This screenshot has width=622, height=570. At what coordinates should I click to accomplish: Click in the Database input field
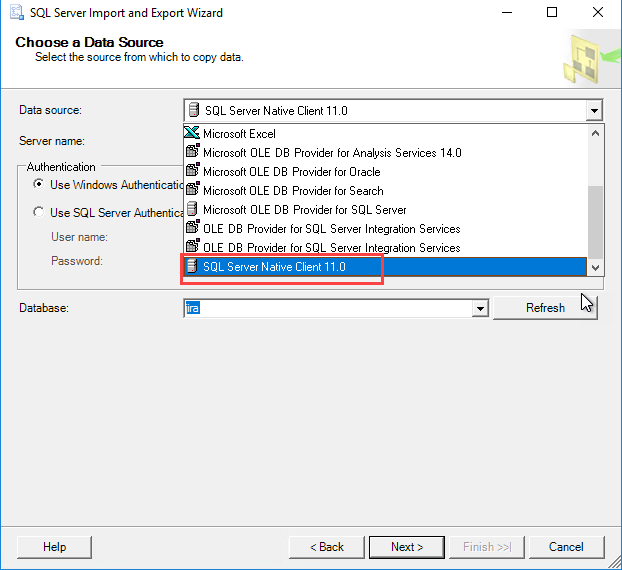(x=328, y=308)
